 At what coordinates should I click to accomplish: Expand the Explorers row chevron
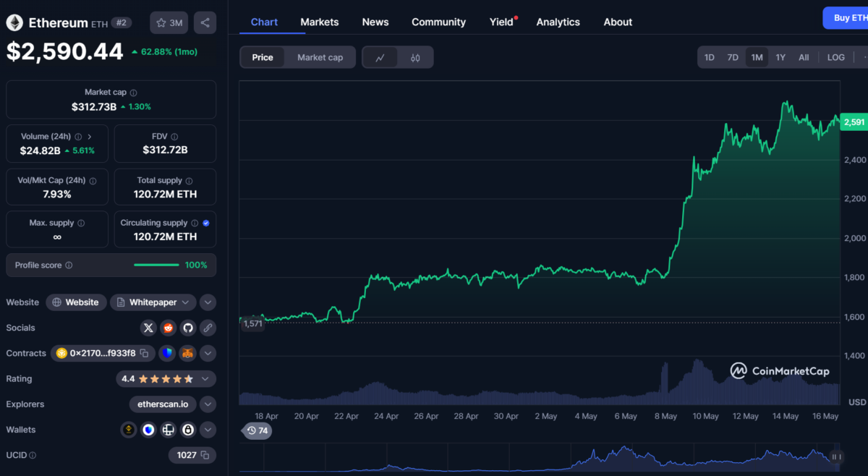coord(208,404)
